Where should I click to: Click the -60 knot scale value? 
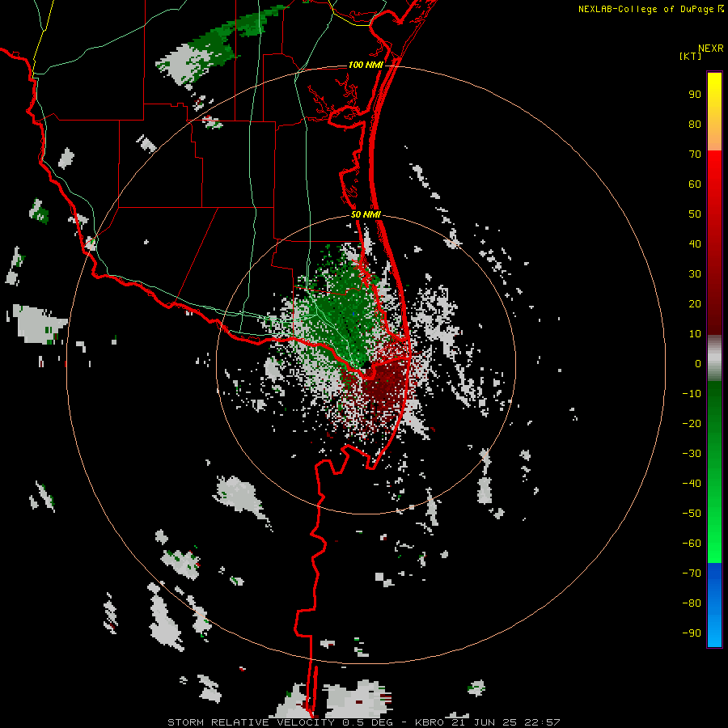click(692, 544)
